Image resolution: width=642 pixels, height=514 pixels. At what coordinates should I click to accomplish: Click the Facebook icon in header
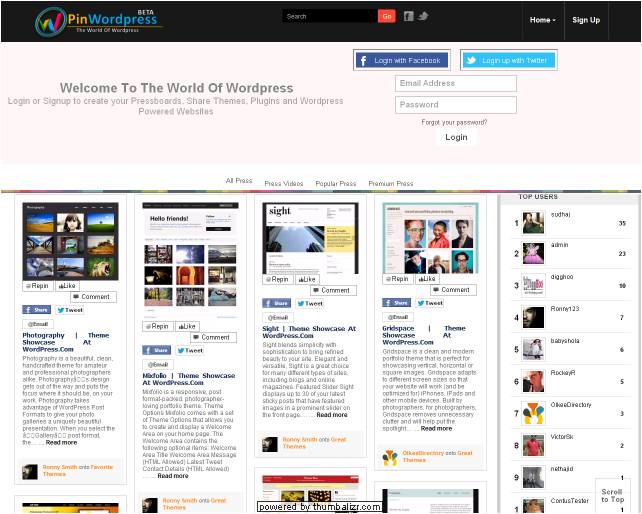pyautogui.click(x=408, y=16)
